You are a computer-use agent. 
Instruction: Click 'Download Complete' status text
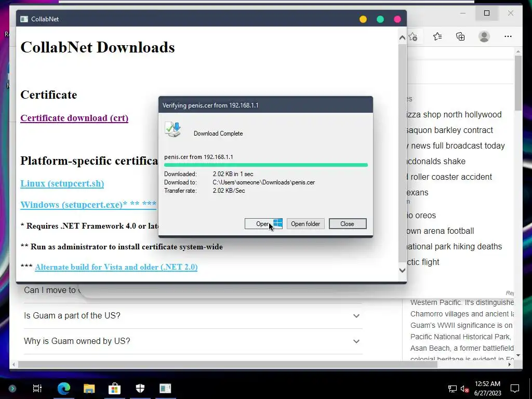tap(218, 134)
